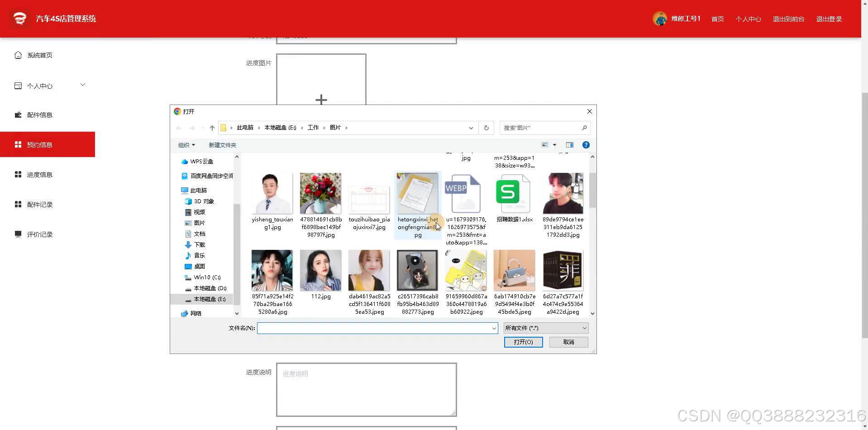
Task: Click 退出登录 in the top bar
Action: pos(828,19)
